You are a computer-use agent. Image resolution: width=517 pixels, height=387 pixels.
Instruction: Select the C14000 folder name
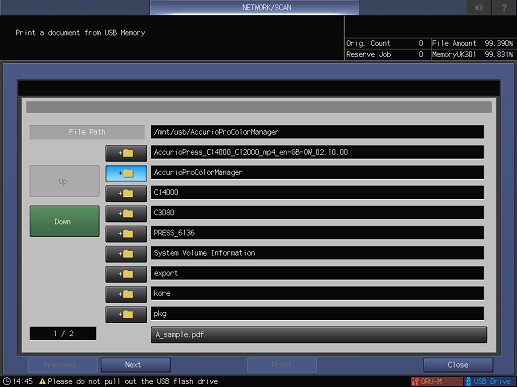[x=317, y=193]
